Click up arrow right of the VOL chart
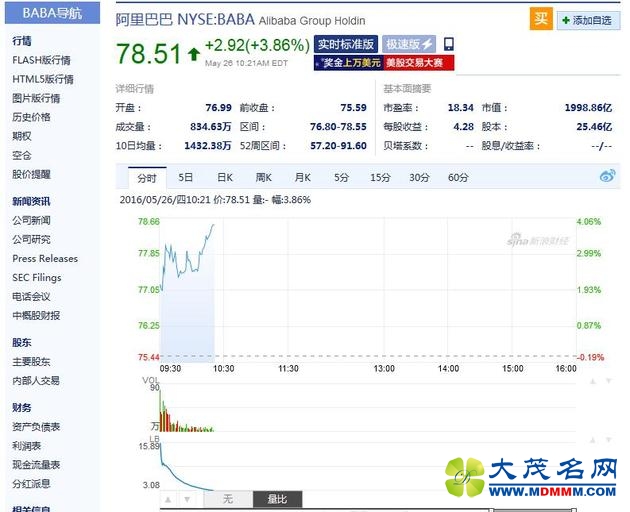630x512 pixels. click(x=593, y=381)
